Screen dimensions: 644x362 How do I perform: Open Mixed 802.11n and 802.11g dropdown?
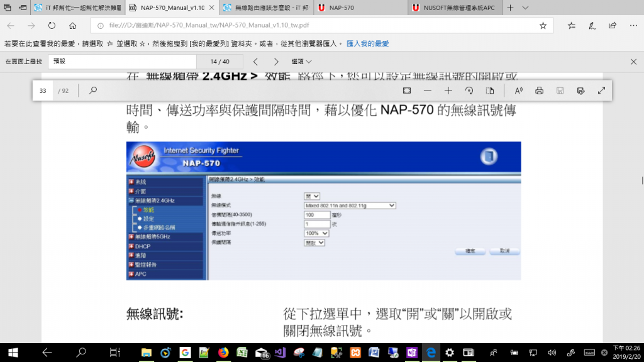[350, 206]
